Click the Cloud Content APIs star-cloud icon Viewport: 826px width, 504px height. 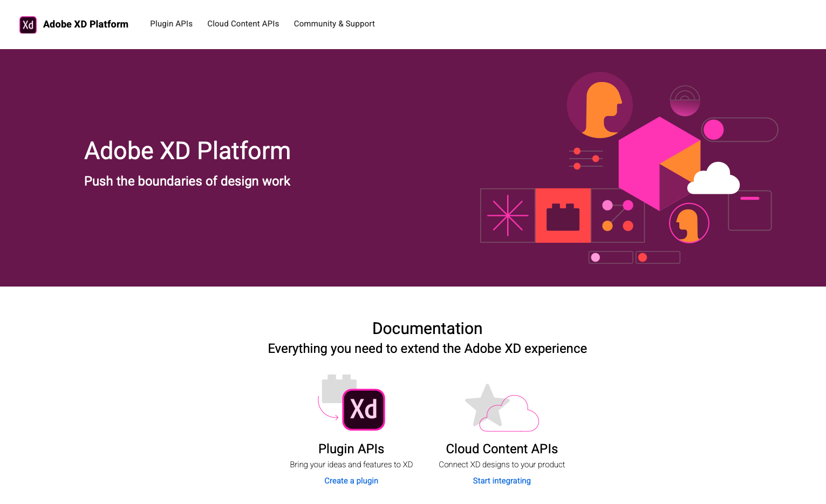click(502, 407)
